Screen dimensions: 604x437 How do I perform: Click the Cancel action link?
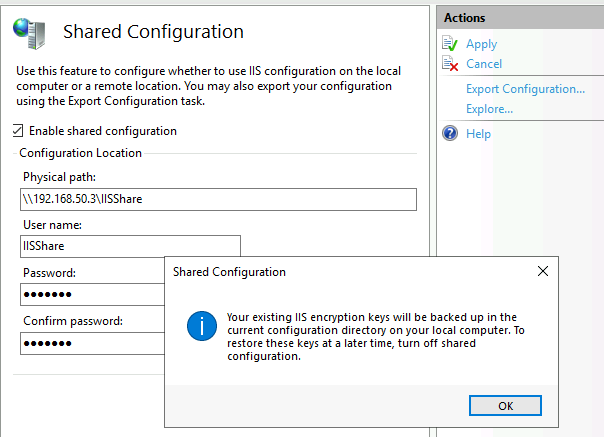tap(484, 64)
